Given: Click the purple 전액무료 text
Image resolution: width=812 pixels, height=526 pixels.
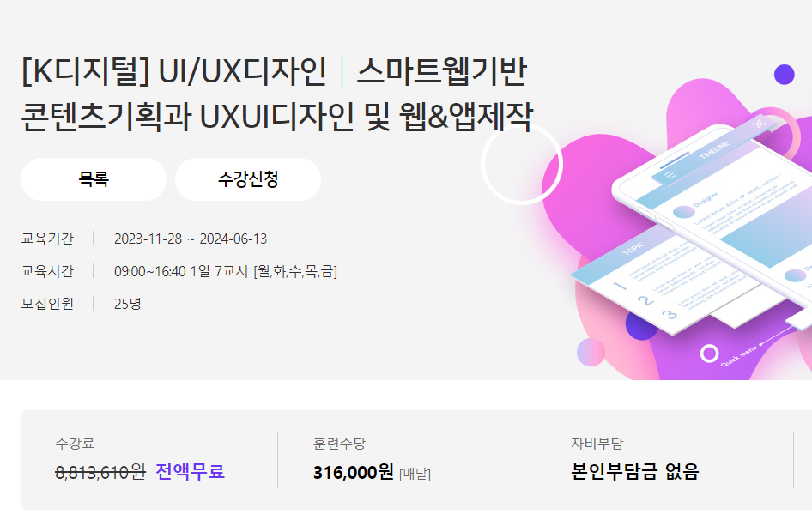Looking at the screenshot, I should 190,472.
